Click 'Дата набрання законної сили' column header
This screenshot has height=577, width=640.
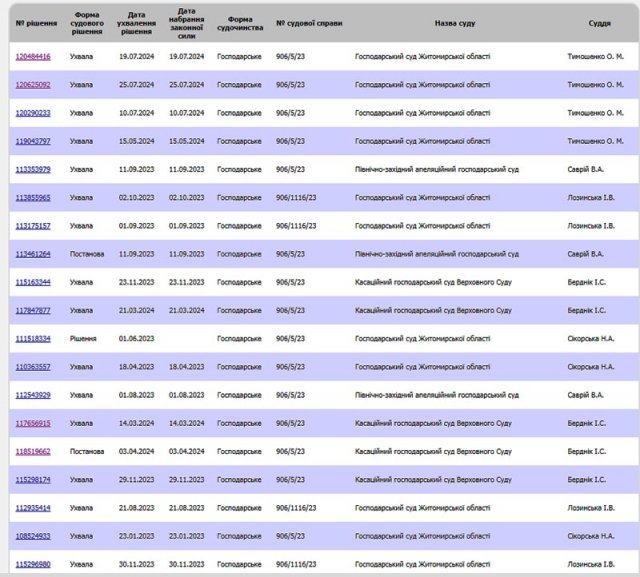point(187,23)
